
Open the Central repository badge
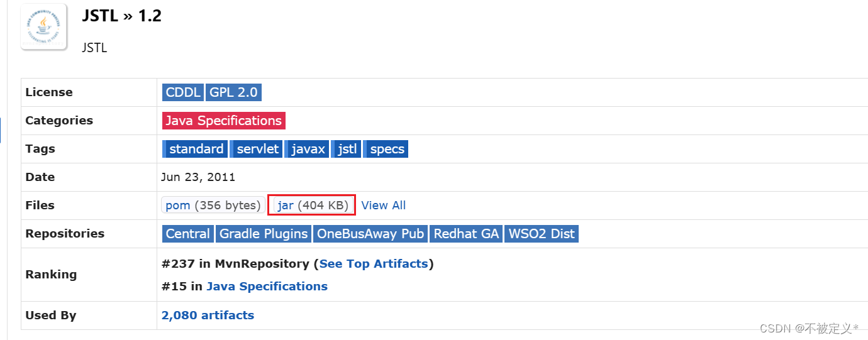[187, 234]
